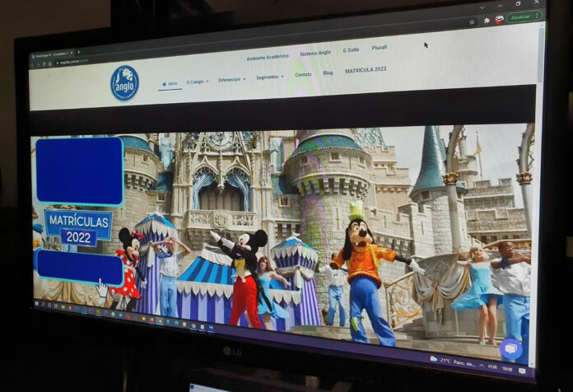Open the chat widget bubble
Screen dimensions: 573x392
click(511, 349)
